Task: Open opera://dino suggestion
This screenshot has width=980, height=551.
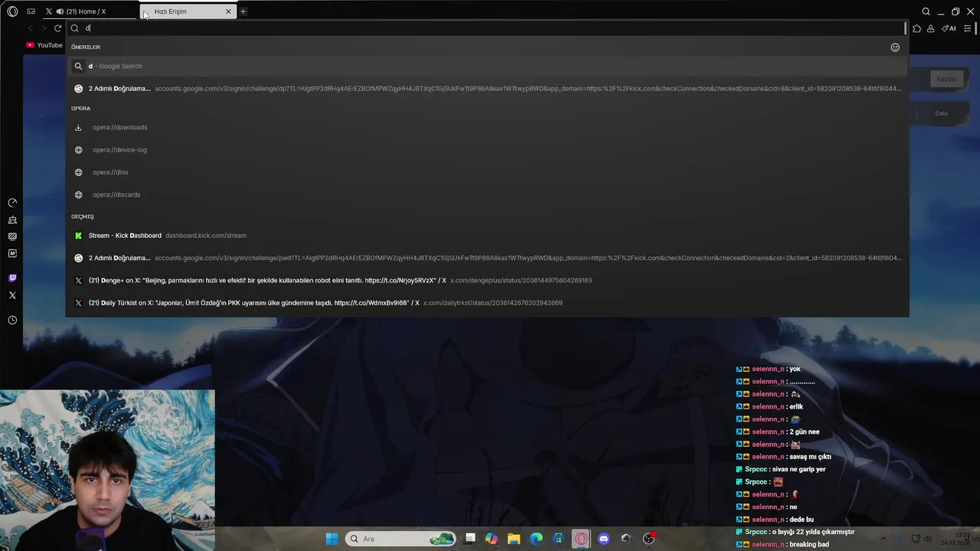Action: pos(487,172)
